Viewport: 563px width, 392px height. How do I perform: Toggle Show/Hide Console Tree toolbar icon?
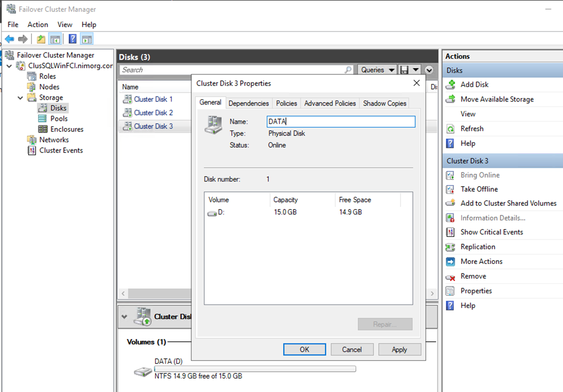(55, 39)
